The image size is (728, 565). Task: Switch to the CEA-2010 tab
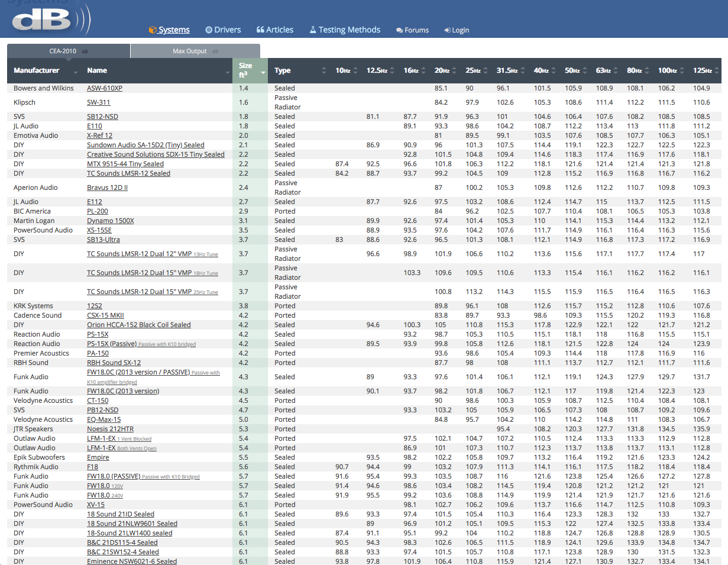(x=69, y=51)
